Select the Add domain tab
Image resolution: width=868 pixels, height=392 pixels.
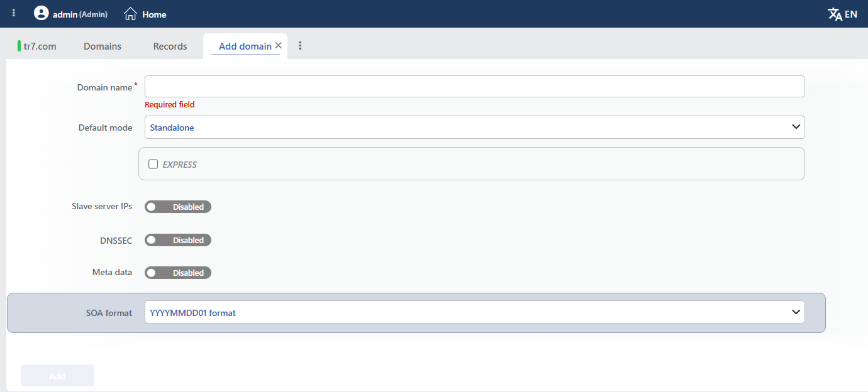(x=245, y=46)
